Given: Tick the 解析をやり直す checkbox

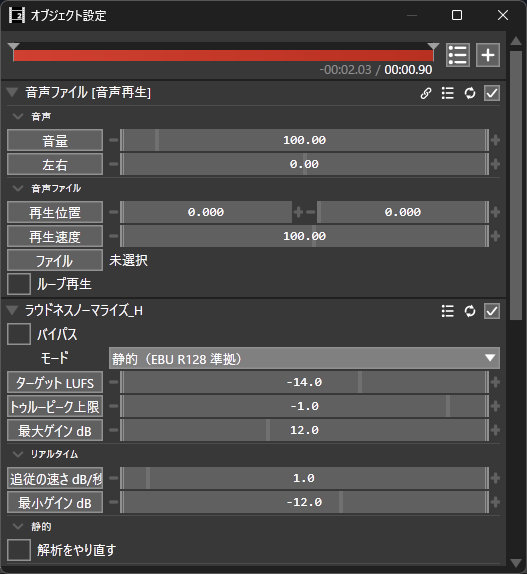Looking at the screenshot, I should coord(19,550).
